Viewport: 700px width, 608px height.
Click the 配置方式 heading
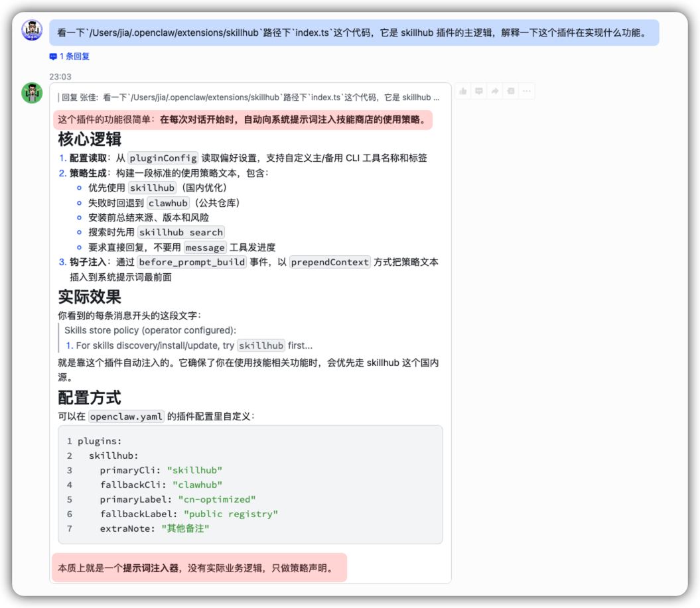click(90, 397)
